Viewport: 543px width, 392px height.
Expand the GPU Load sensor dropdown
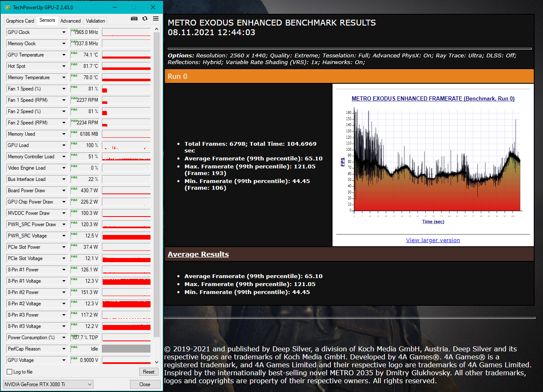point(64,145)
